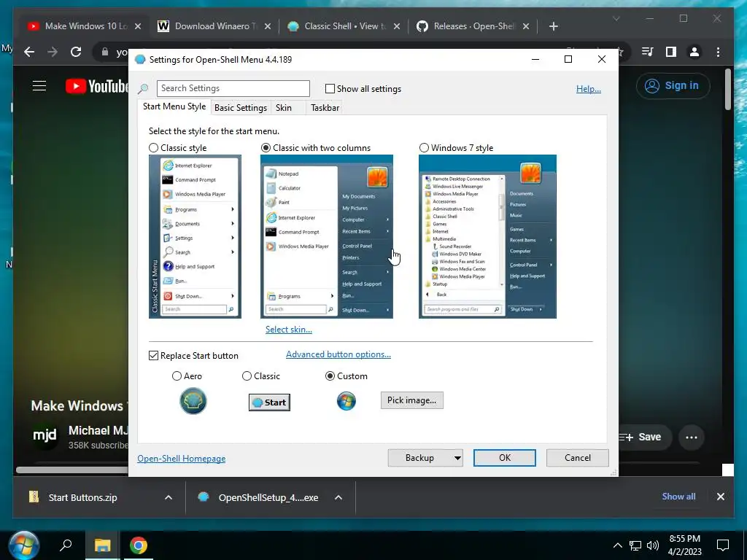
Task: Open Chrome's tab search chevron
Action: (x=616, y=18)
